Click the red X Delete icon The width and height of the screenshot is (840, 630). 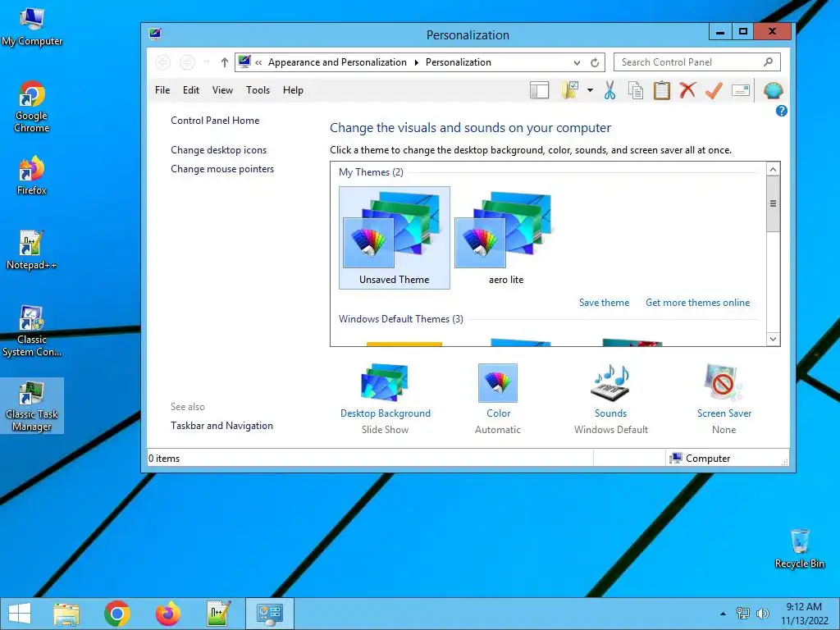pos(688,90)
